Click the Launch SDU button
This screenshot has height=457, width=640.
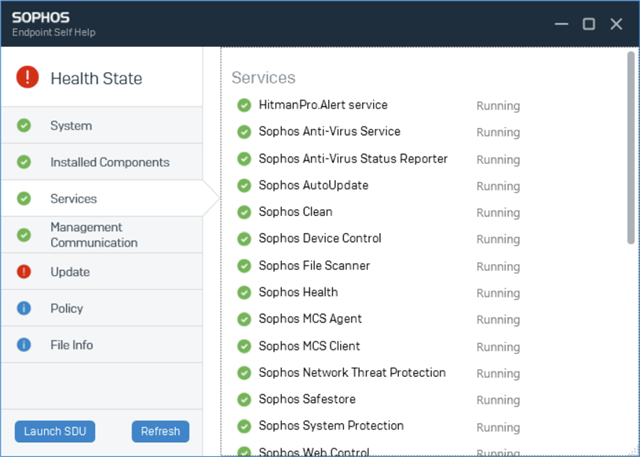coord(55,431)
